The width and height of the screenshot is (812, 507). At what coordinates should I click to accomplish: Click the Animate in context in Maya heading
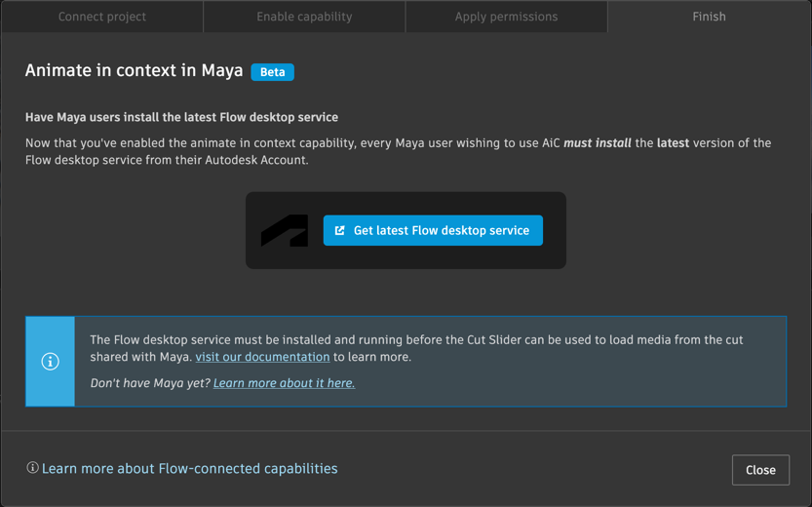coord(134,71)
